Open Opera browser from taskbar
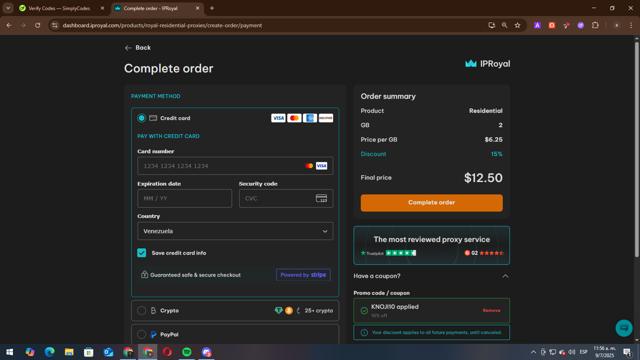This screenshot has width=640, height=360. (167, 352)
